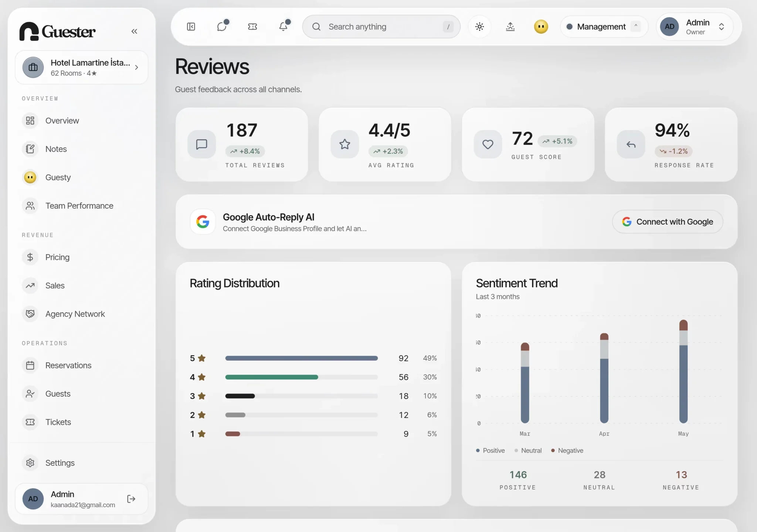Click the Agency Network handshake icon
Image resolution: width=757 pixels, height=532 pixels.
pos(30,314)
